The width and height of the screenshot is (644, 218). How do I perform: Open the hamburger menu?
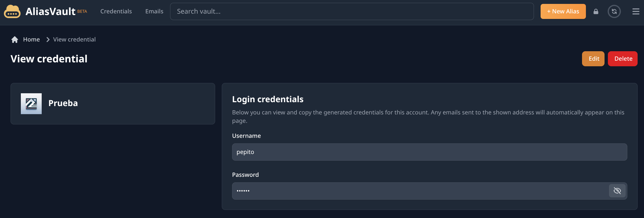click(636, 11)
